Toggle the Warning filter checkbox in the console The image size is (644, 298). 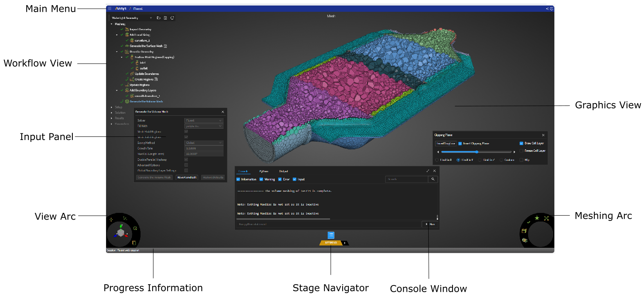tap(261, 179)
